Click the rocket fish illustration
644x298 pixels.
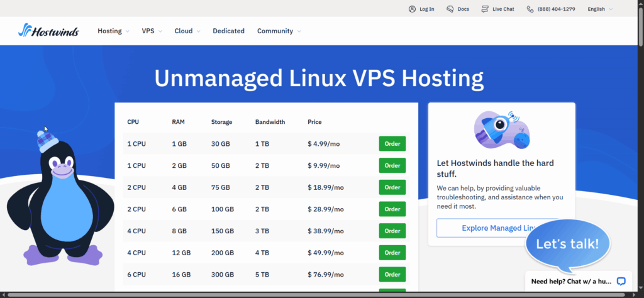coord(501,130)
